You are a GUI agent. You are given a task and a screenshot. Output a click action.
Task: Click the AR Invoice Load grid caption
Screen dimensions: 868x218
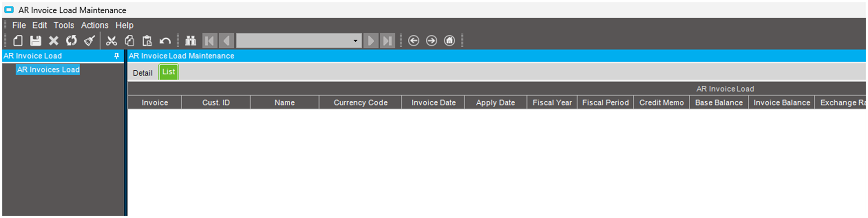coord(725,89)
